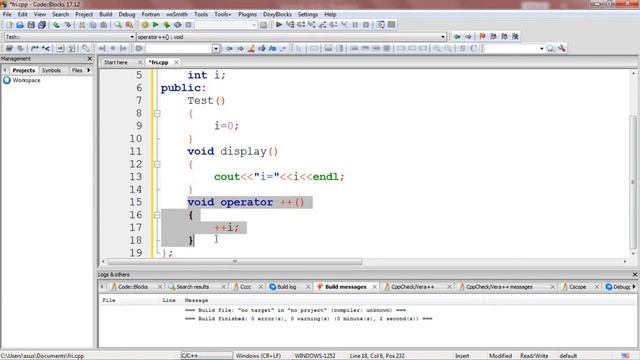Open the Cscope log tab
Image resolution: width=640 pixels, height=360 pixels.
577,287
